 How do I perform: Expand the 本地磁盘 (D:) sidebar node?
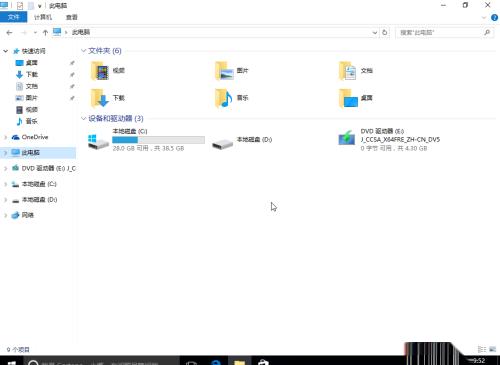pyautogui.click(x=6, y=200)
